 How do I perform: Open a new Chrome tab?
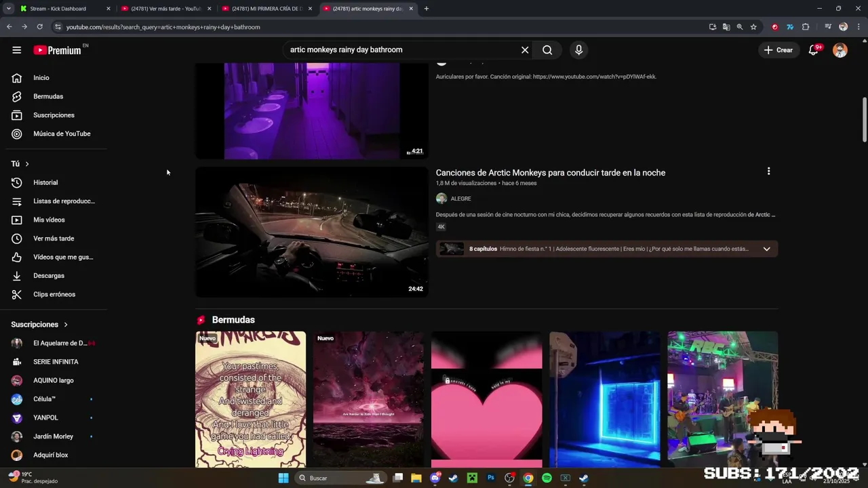click(x=426, y=9)
